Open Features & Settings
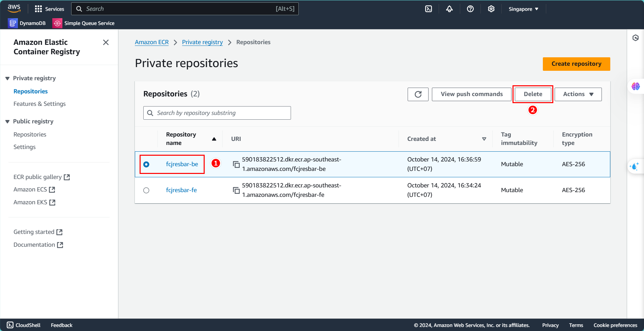Image resolution: width=644 pixels, height=331 pixels. [39, 104]
